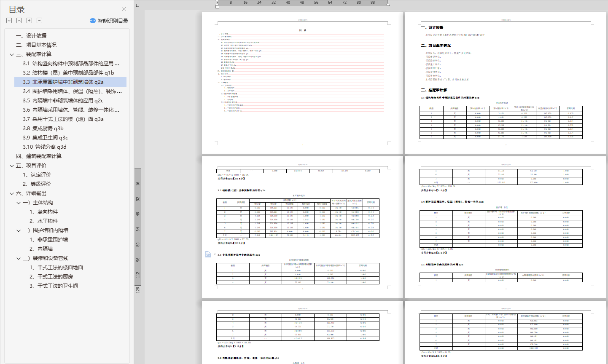Click the left indent marker on horizontal ruler
Image resolution: width=608 pixels, height=364 pixels.
pyautogui.click(x=217, y=5)
